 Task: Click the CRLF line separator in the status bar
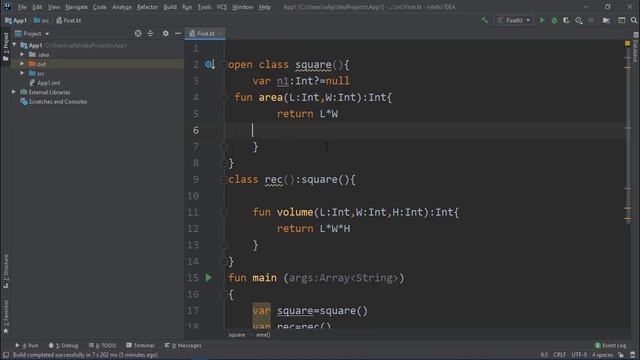(560, 355)
